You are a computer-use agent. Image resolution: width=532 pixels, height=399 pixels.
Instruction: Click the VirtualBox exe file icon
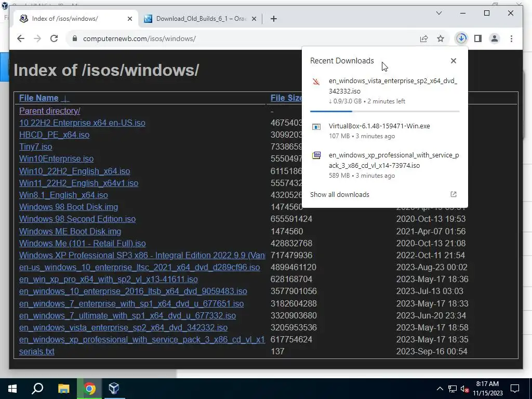coord(316,127)
